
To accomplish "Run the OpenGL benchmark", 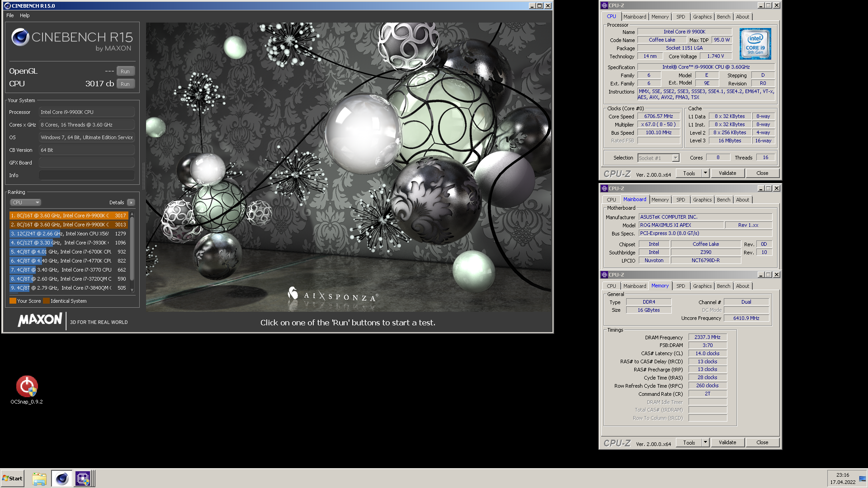I will point(125,71).
